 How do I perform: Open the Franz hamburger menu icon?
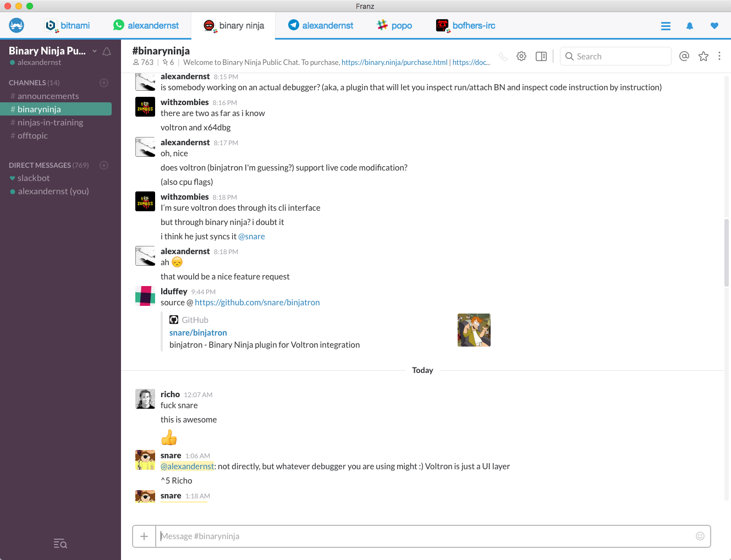(666, 26)
